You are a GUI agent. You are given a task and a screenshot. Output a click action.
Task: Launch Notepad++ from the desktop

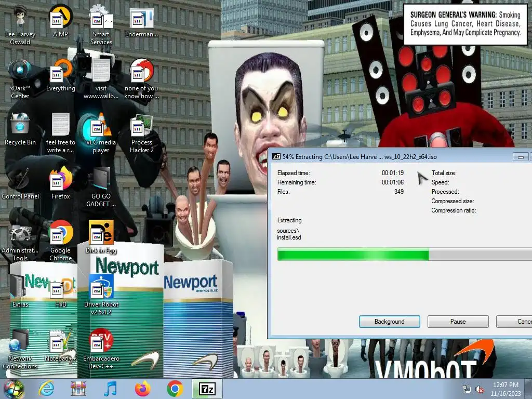[60, 345]
